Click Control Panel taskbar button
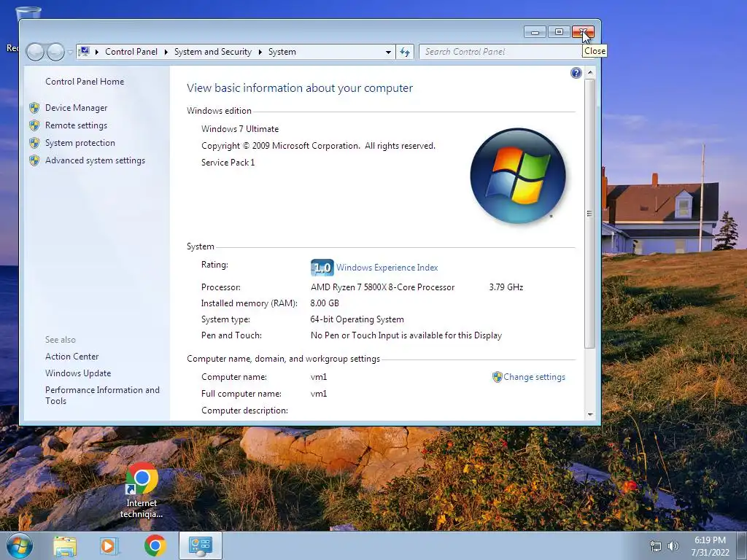Image resolution: width=747 pixels, height=560 pixels. 201,545
